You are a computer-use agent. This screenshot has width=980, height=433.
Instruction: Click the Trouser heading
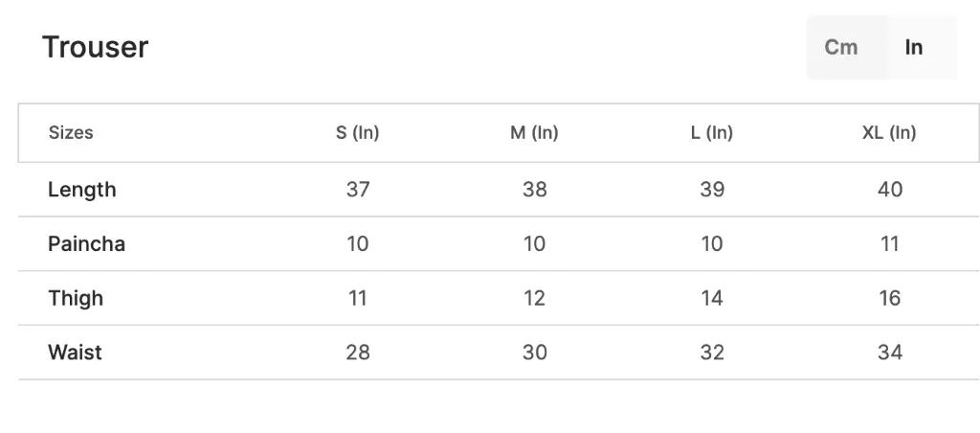click(95, 48)
